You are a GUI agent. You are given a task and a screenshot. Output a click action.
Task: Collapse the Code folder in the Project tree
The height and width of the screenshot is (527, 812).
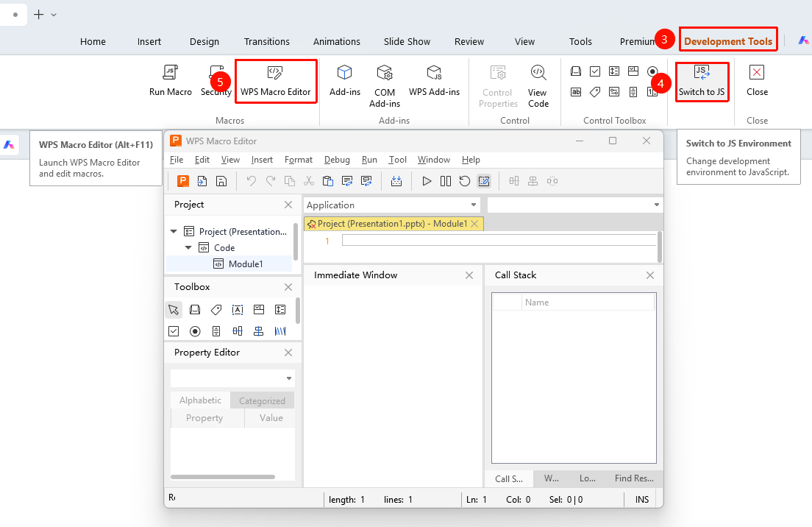coord(188,248)
